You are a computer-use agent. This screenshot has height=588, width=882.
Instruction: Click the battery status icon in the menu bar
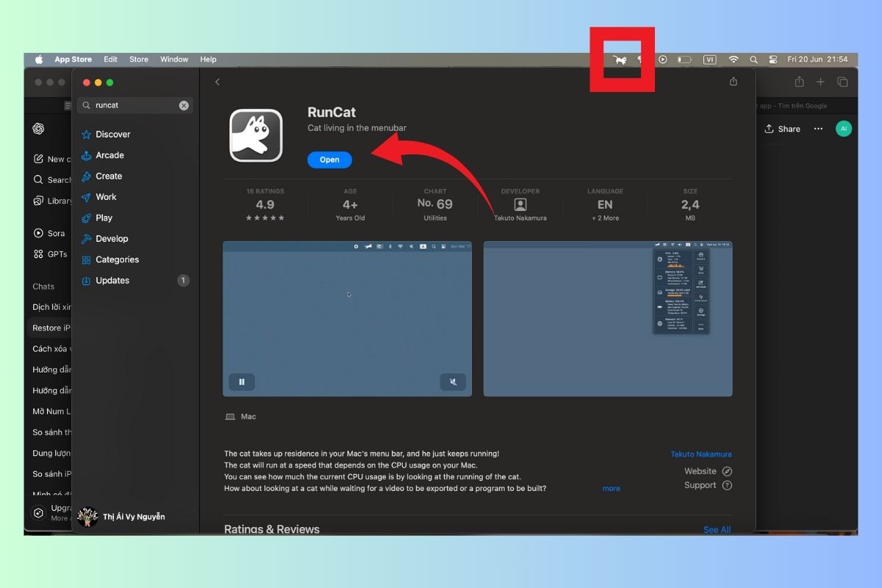coord(684,60)
